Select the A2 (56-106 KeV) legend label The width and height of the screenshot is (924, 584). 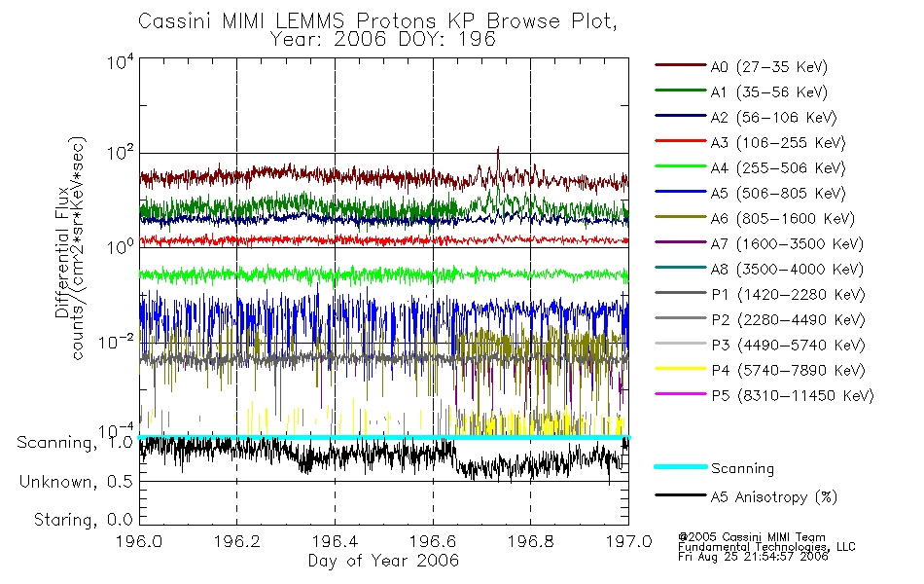coord(774,118)
